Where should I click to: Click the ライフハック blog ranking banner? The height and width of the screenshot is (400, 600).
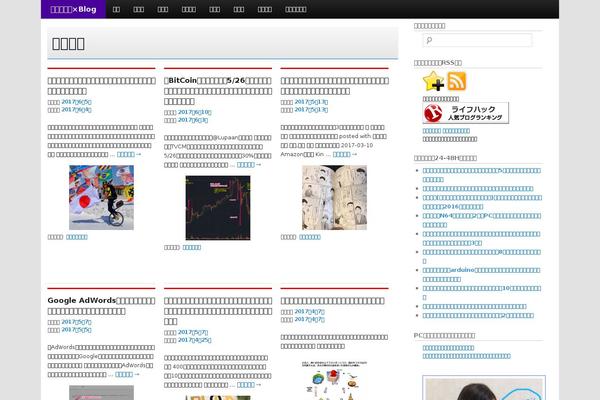(x=466, y=113)
